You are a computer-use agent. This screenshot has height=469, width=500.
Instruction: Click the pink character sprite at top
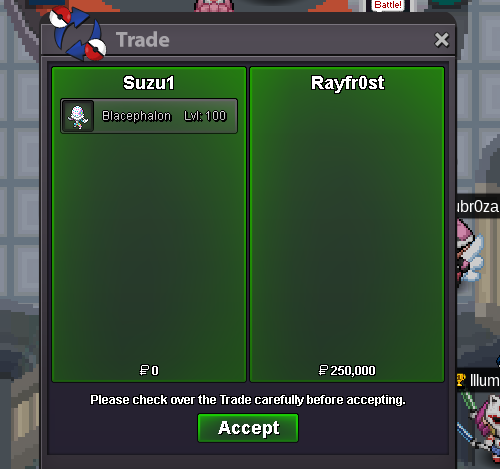pos(214,5)
